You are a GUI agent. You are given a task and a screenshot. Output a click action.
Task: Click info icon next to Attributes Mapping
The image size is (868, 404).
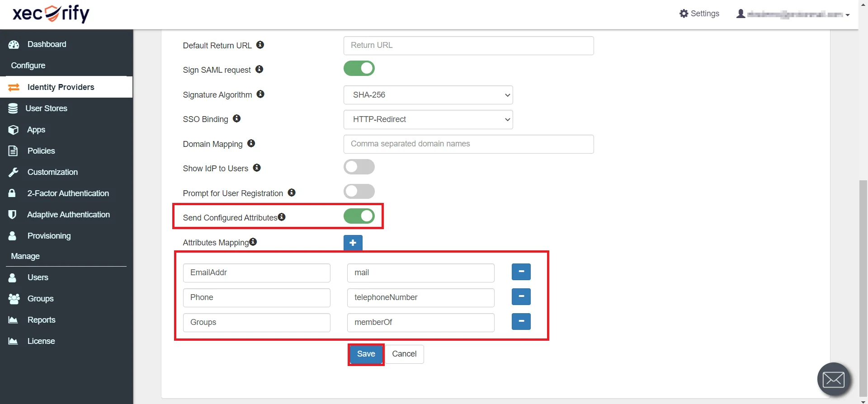click(x=253, y=242)
